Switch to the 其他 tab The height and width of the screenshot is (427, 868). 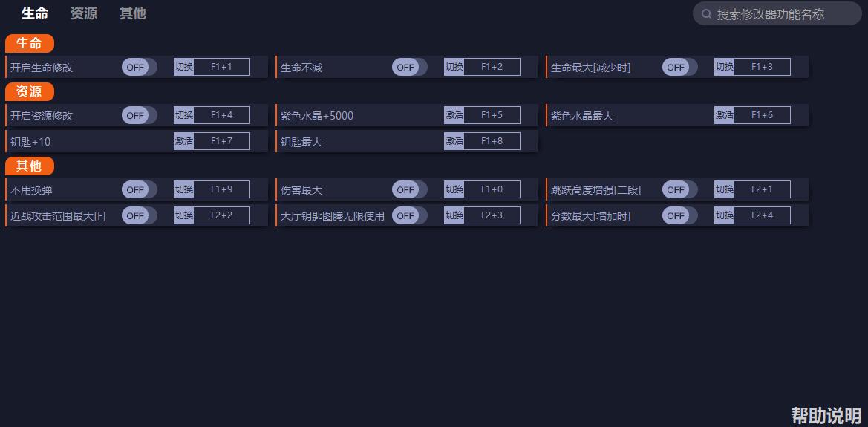pyautogui.click(x=133, y=13)
